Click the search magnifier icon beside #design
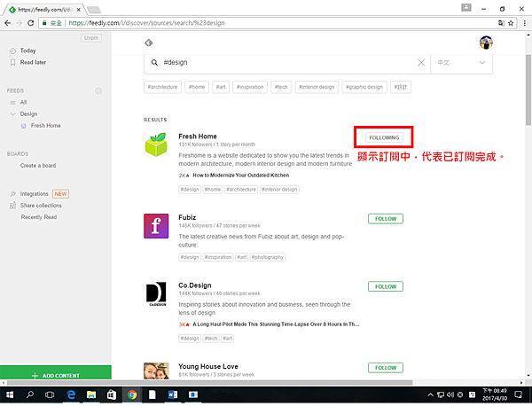 [154, 62]
